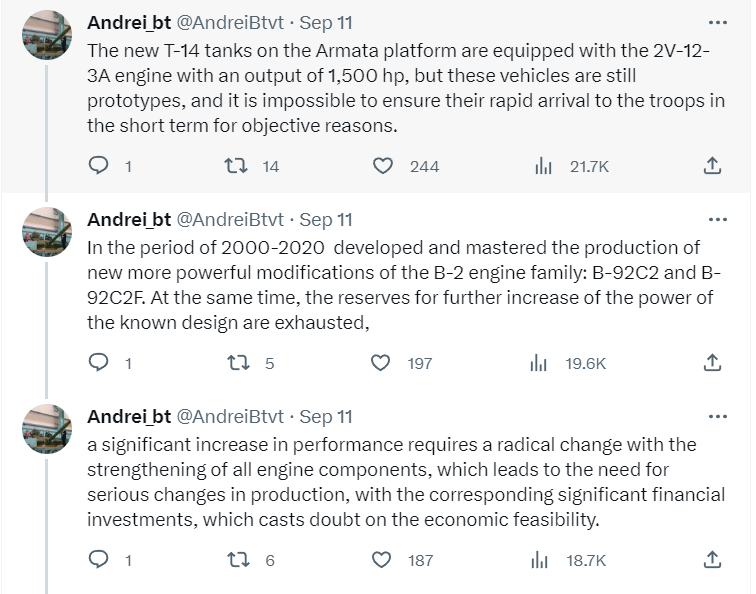This screenshot has width=756, height=594.
Task: View analytics showing 21.7K views
Action: (543, 166)
